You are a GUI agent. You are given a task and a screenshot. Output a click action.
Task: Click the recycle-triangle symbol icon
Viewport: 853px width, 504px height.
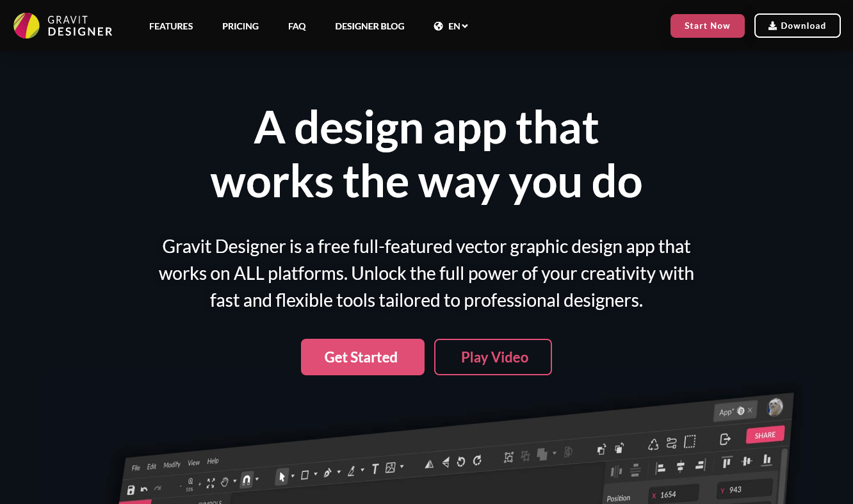653,444
